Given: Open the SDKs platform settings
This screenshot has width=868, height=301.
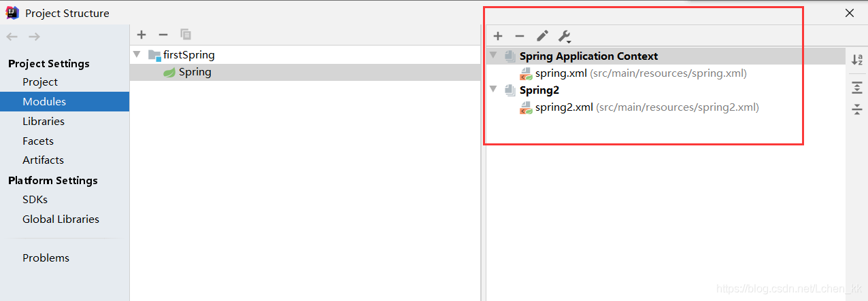Looking at the screenshot, I should point(35,200).
